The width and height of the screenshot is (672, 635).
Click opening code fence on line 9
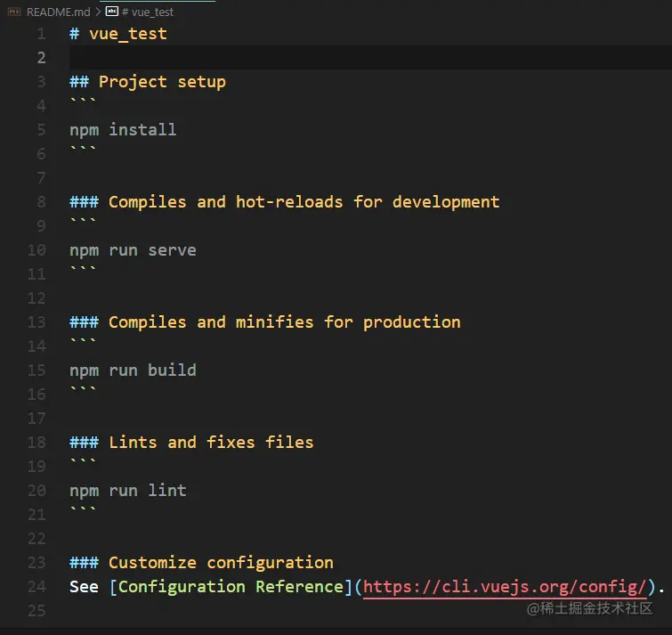(83, 220)
